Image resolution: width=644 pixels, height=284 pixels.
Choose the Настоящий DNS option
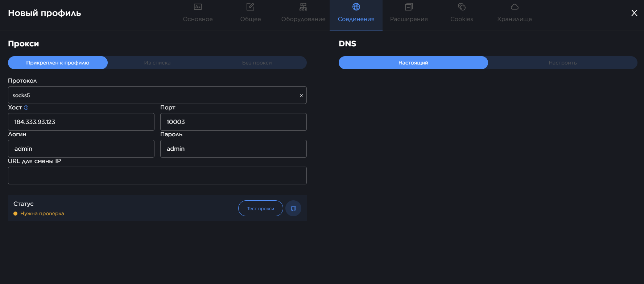pyautogui.click(x=413, y=63)
